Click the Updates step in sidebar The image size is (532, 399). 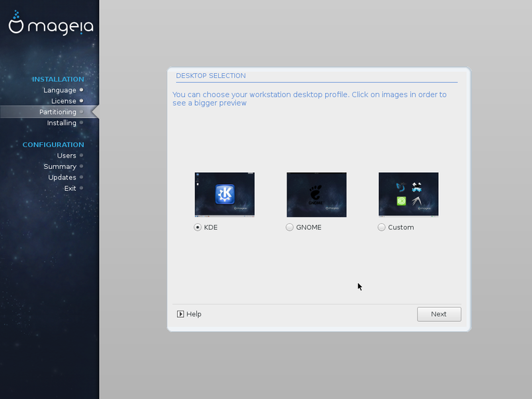tap(62, 178)
